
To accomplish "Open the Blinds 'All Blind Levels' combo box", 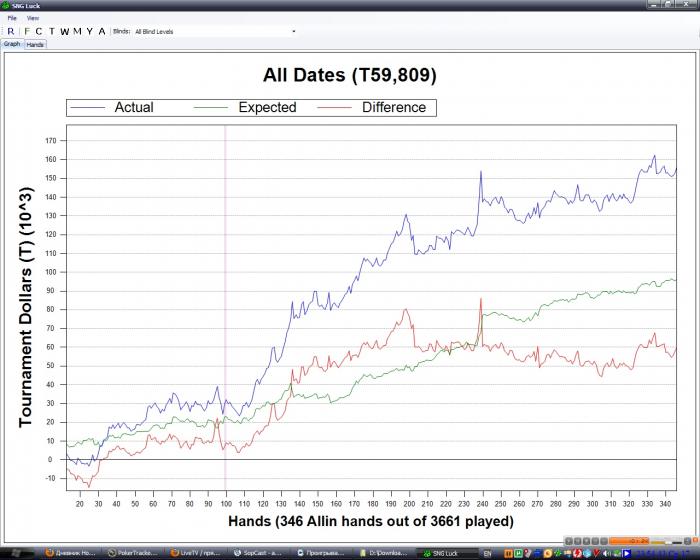I will click(215, 32).
